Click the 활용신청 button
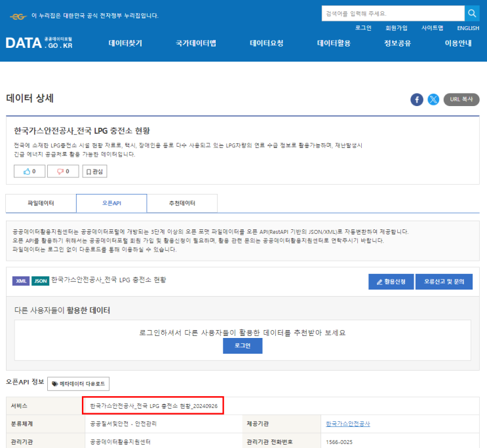 tap(391, 282)
